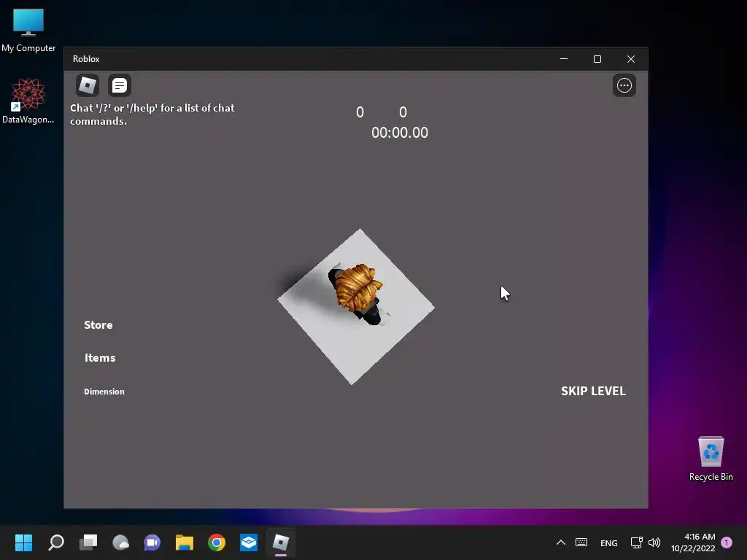The height and width of the screenshot is (560, 747).
Task: Open File Explorer from taskbar
Action: point(185,542)
